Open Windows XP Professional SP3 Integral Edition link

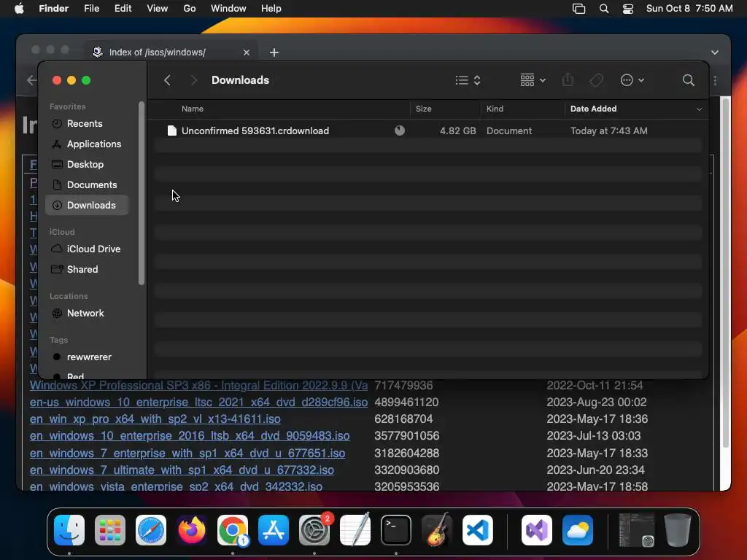[x=198, y=385]
